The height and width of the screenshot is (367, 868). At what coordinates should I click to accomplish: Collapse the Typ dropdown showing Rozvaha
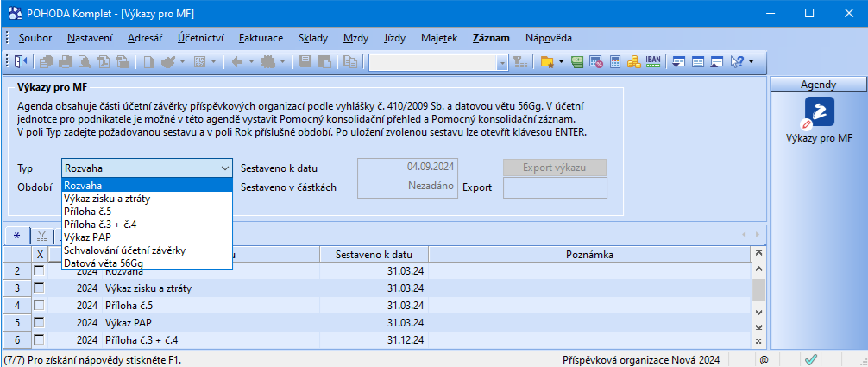click(224, 168)
